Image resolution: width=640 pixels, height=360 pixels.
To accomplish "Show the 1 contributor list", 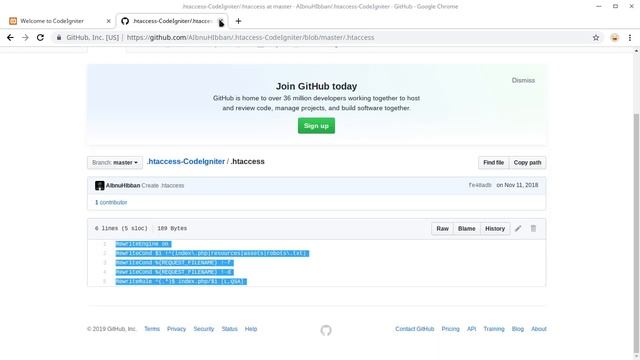I will pyautogui.click(x=111, y=202).
